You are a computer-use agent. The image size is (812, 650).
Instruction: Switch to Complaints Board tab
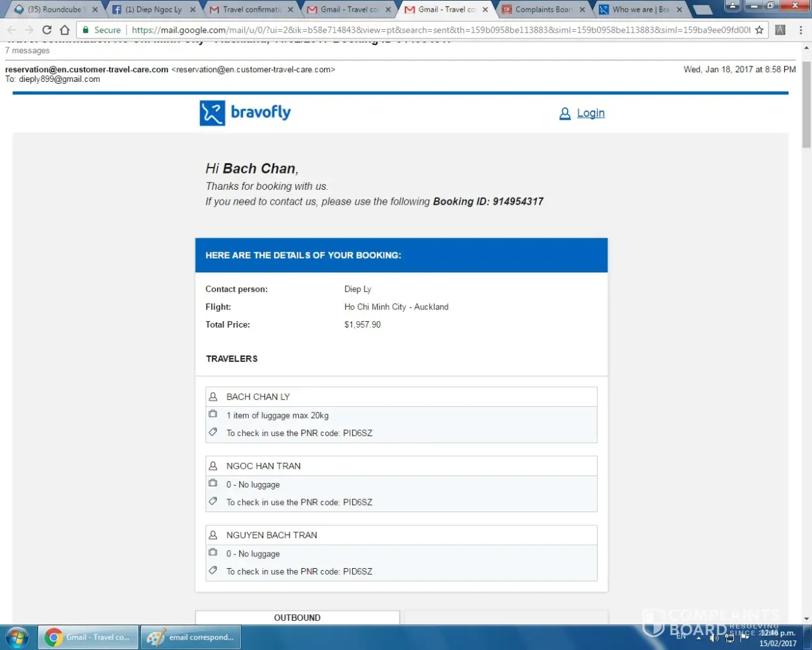(x=543, y=10)
